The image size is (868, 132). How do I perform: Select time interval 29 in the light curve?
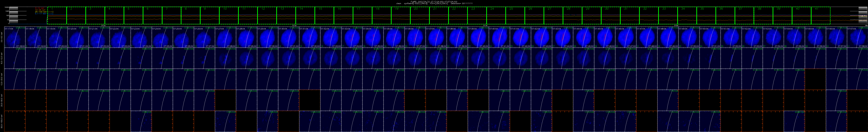click(x=592, y=15)
